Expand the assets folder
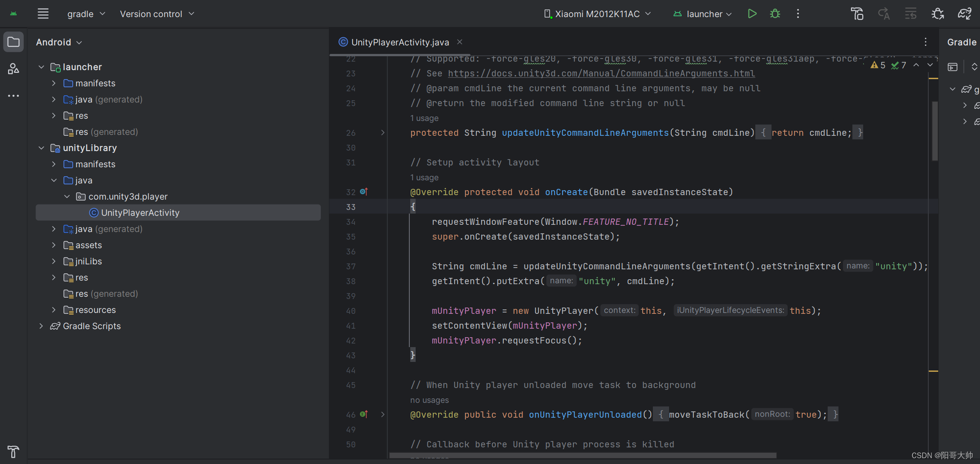The width and height of the screenshot is (980, 464). pos(54,245)
